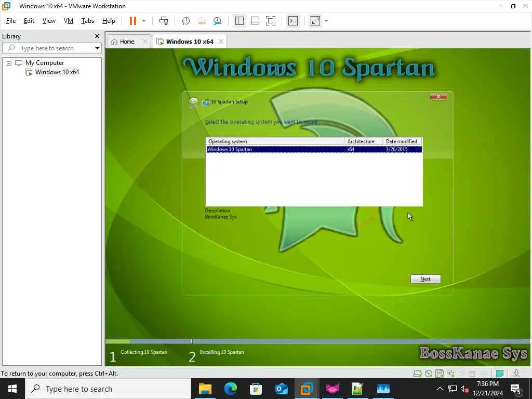Take a snapshot of this virtual machine
Viewport: 532px width, 399px height.
[185, 21]
